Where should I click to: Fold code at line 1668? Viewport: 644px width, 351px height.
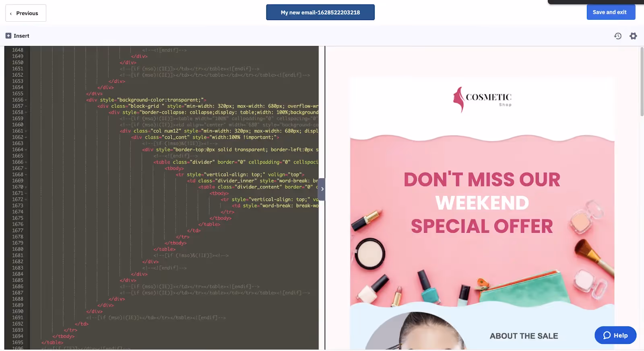tap(26, 175)
